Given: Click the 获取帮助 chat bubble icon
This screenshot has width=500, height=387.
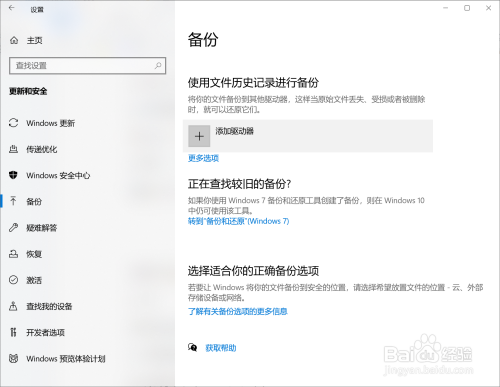Looking at the screenshot, I should click(x=193, y=347).
